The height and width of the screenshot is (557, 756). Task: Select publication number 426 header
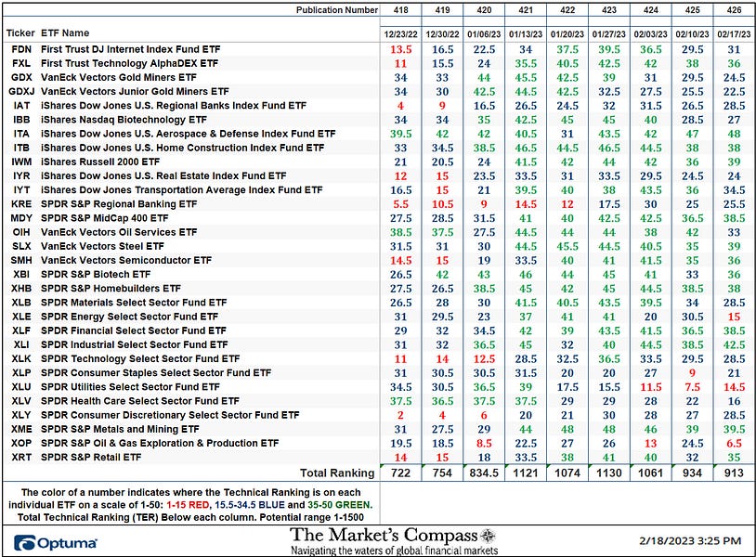coord(734,9)
